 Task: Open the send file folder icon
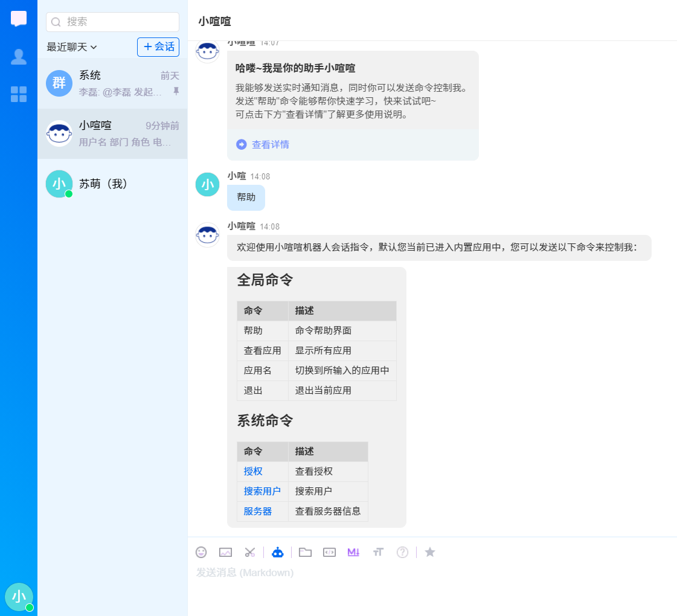pyautogui.click(x=305, y=552)
